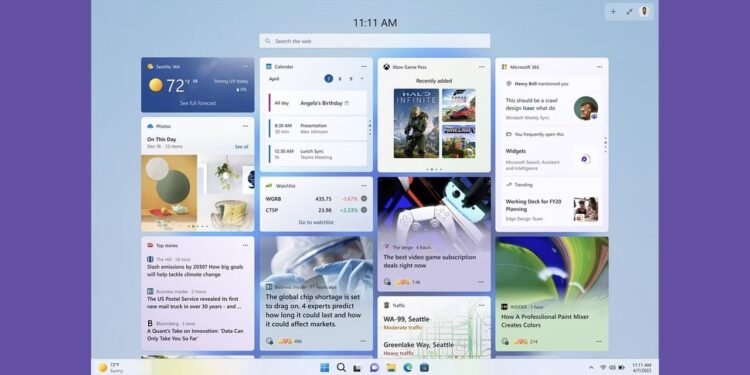Open the Widgets frequently opened document
Viewport: 750px width, 375px height.
tap(551, 159)
